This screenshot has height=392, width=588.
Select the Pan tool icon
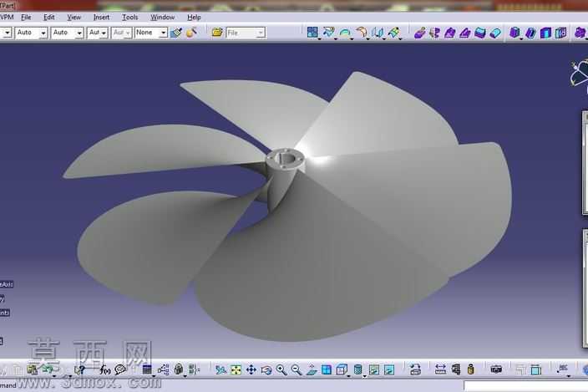pyautogui.click(x=251, y=370)
